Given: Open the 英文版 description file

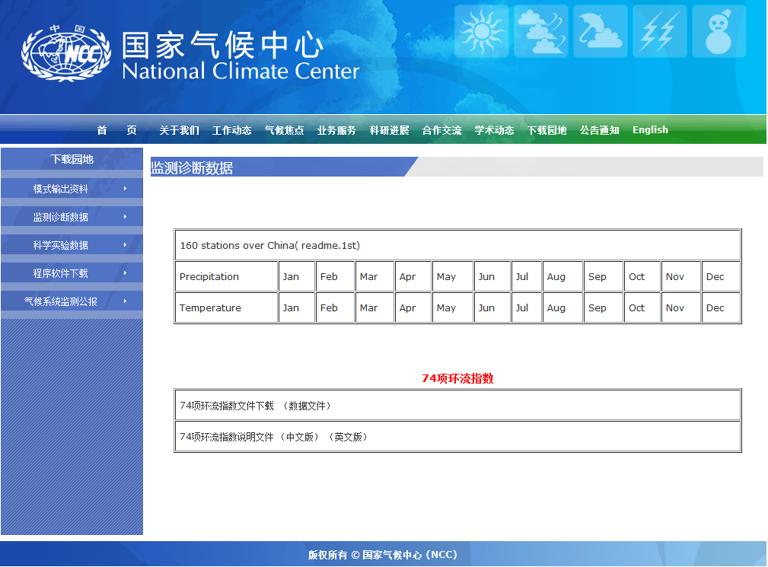Looking at the screenshot, I should 348,437.
